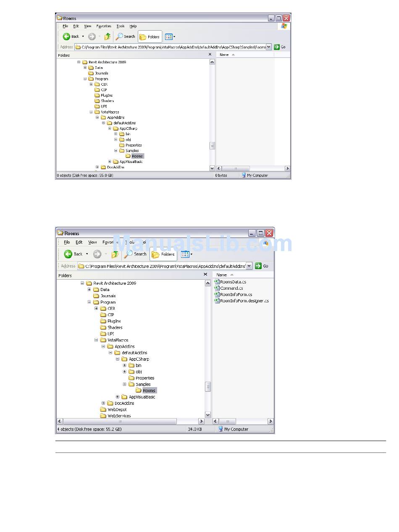Collapse VstaMacros in top tree

[91, 112]
